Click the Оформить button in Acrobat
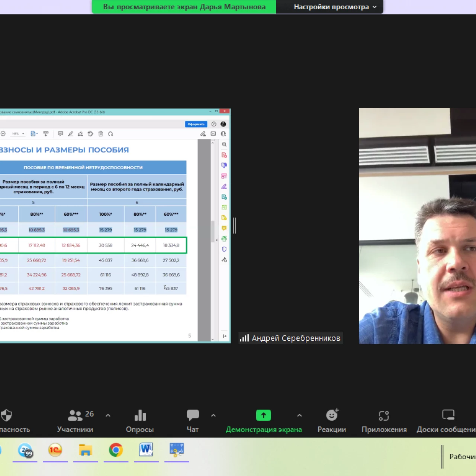The height and width of the screenshot is (476, 476). (x=196, y=124)
